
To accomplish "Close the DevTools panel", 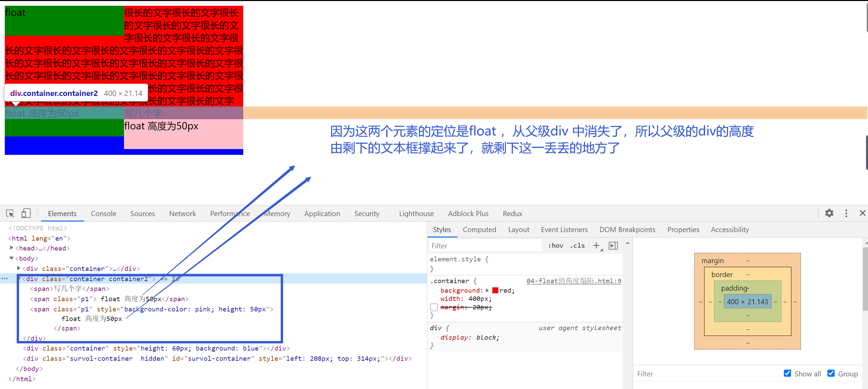I will (862, 213).
